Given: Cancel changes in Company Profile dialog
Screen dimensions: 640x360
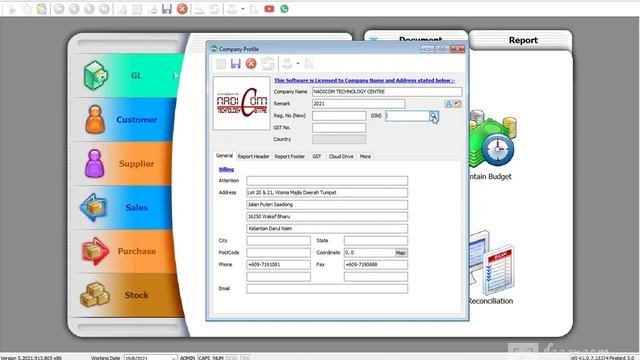Looking at the screenshot, I should [251, 63].
